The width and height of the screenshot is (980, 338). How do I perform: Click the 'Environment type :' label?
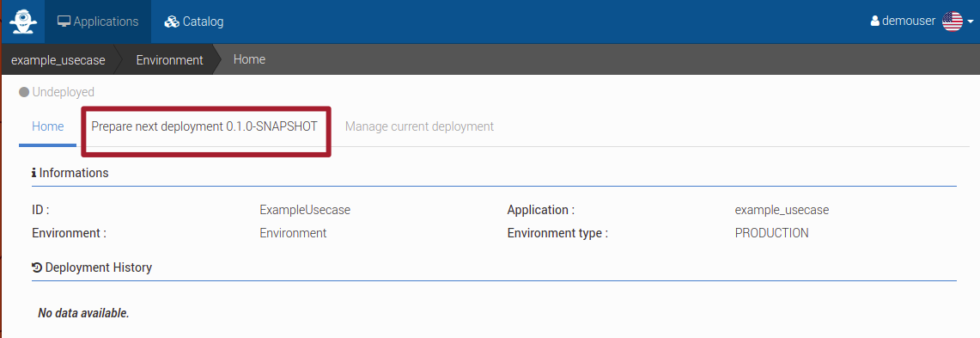[557, 233]
